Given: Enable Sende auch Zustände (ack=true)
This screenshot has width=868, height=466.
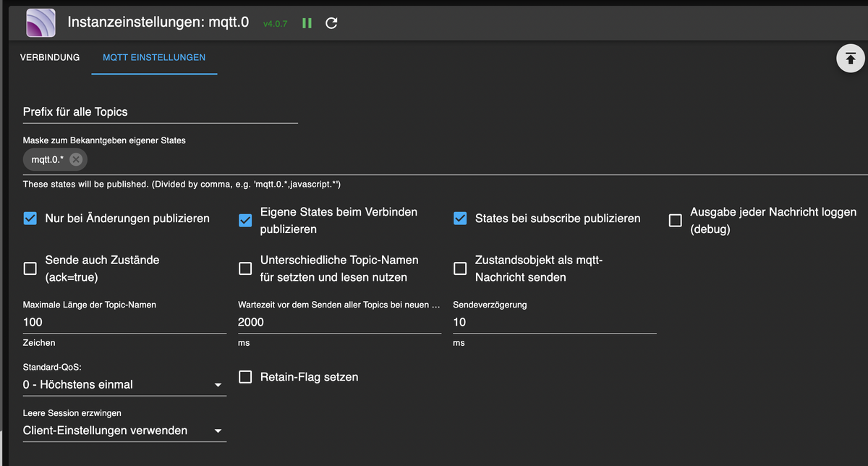Looking at the screenshot, I should [x=30, y=268].
